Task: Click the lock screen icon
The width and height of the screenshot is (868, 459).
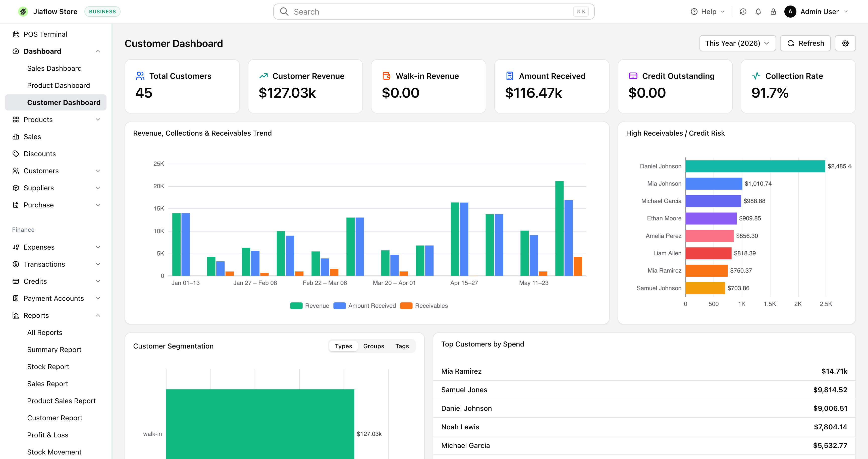Action: (x=773, y=12)
